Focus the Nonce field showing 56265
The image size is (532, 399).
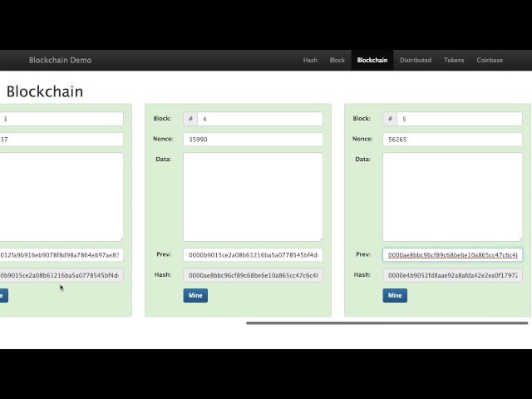point(452,140)
